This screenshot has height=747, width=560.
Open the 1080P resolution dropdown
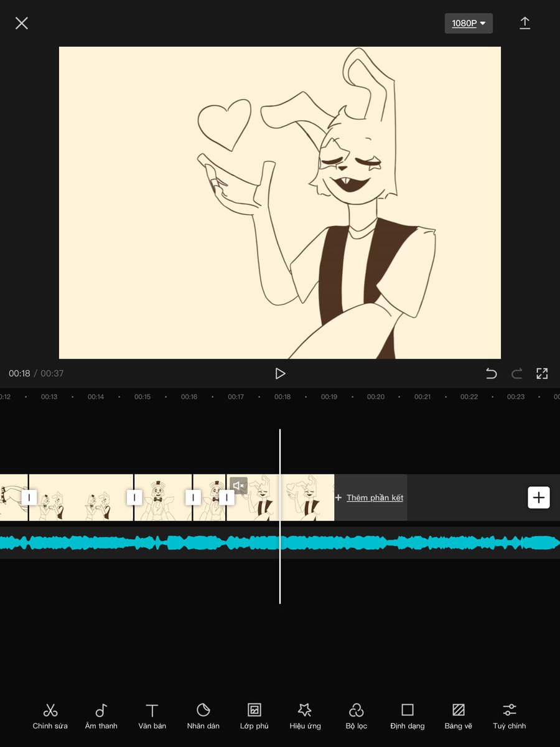[469, 23]
